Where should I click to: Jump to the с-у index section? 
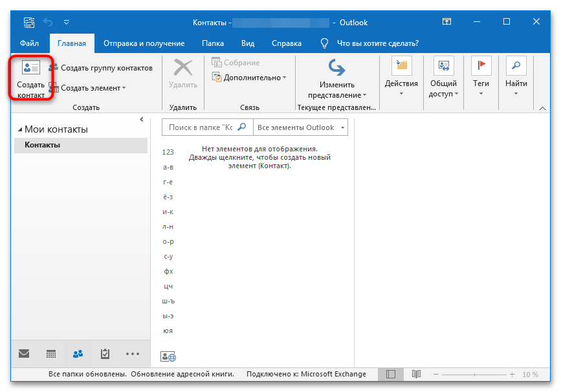coord(168,256)
